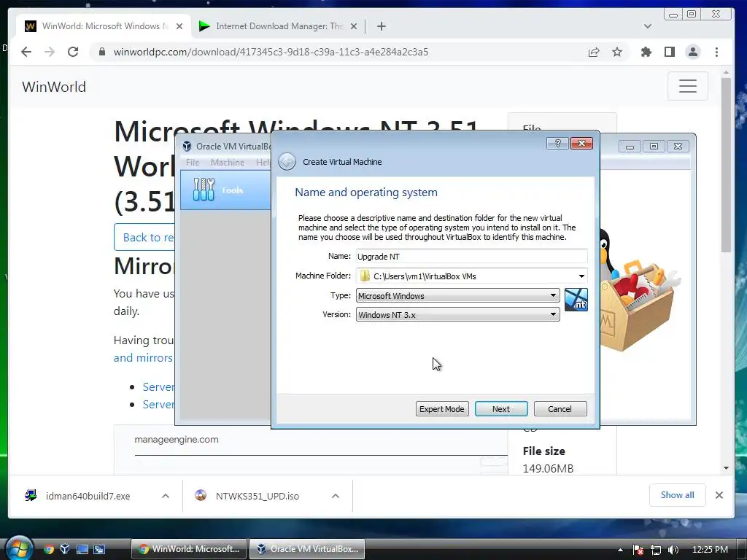This screenshot has width=747, height=560.
Task: Click the taskbar clock showing 12:25 PM
Action: [710, 550]
